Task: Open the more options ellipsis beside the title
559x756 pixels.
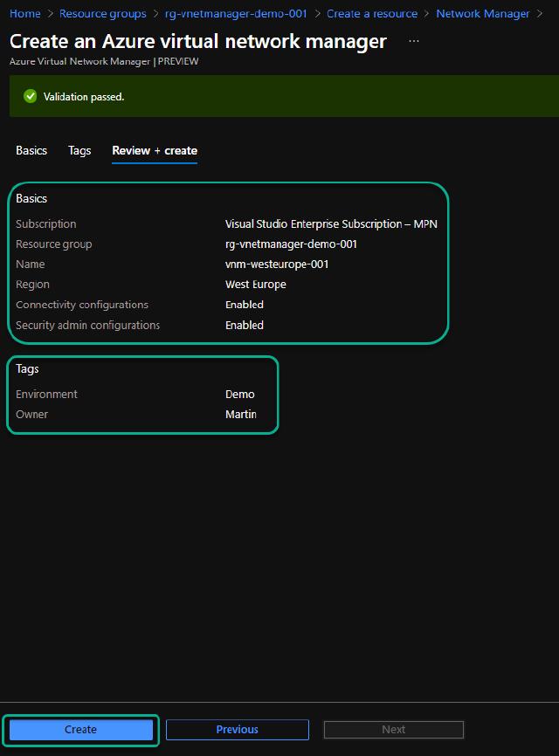Action: 413,41
